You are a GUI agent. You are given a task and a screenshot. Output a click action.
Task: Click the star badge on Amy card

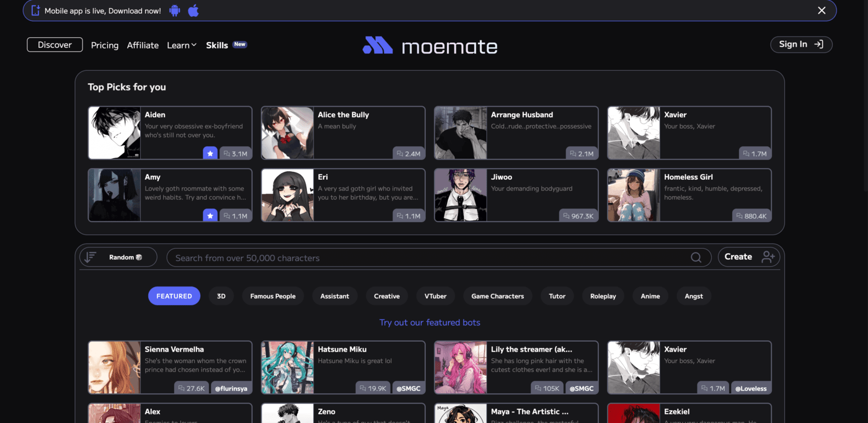click(x=210, y=215)
